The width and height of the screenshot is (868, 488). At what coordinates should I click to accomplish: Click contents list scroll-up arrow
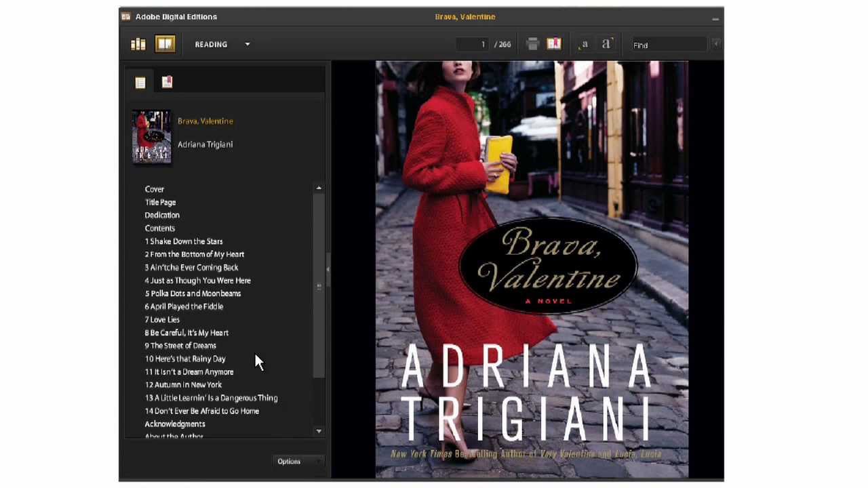coord(319,188)
